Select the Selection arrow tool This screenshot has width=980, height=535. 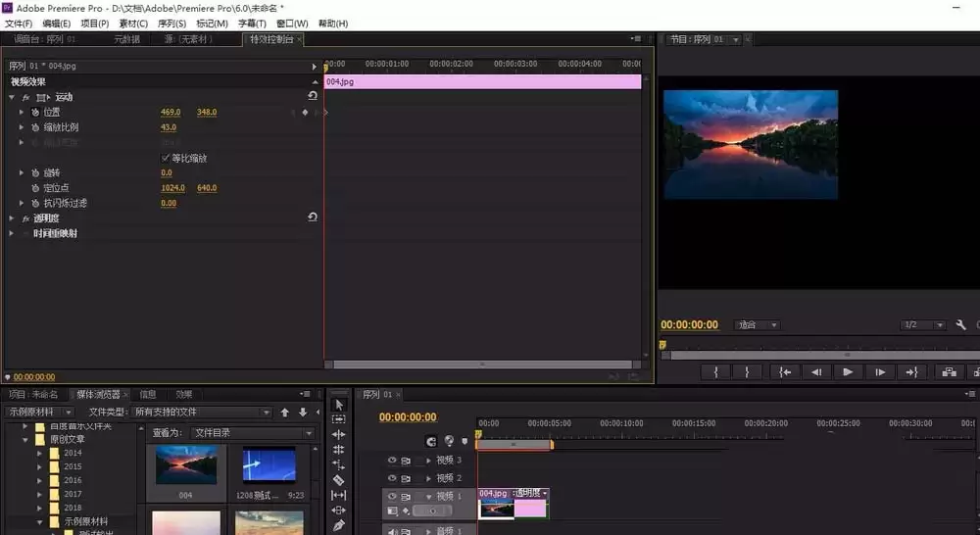click(x=339, y=405)
